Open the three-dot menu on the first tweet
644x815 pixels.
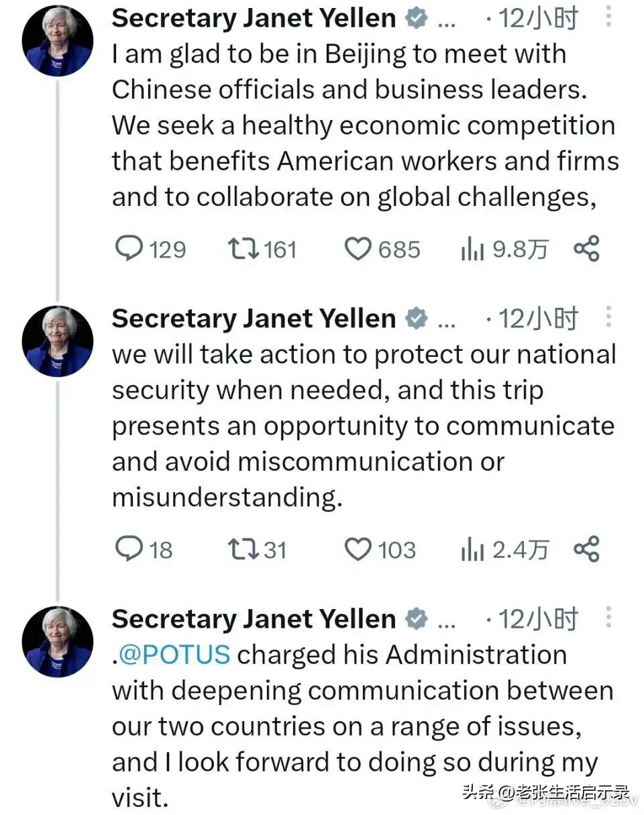(x=608, y=17)
